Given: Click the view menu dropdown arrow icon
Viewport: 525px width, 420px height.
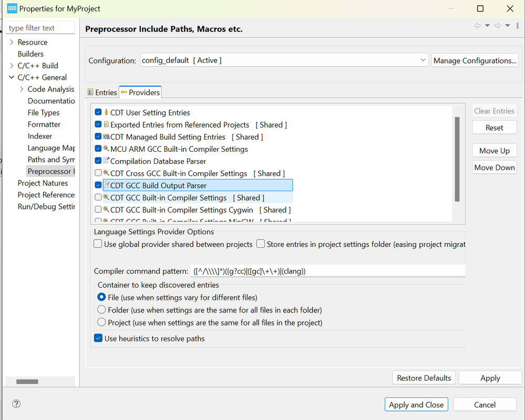Looking at the screenshot, I should click(x=517, y=25).
